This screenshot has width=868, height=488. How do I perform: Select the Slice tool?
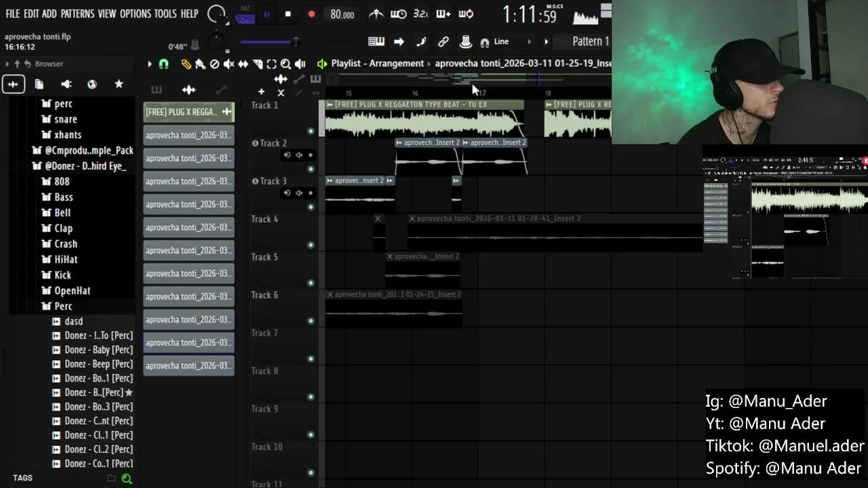[x=257, y=64]
